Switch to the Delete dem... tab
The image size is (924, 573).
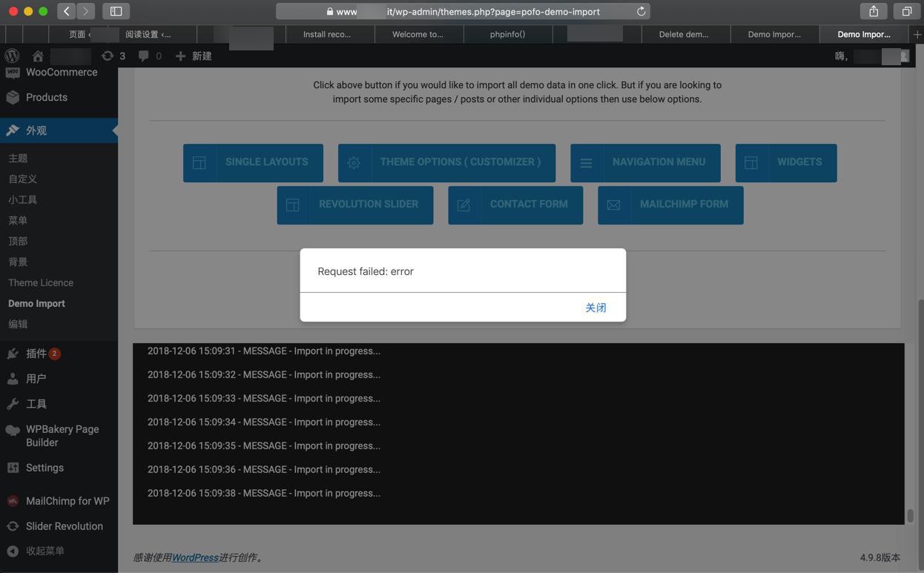click(x=684, y=34)
